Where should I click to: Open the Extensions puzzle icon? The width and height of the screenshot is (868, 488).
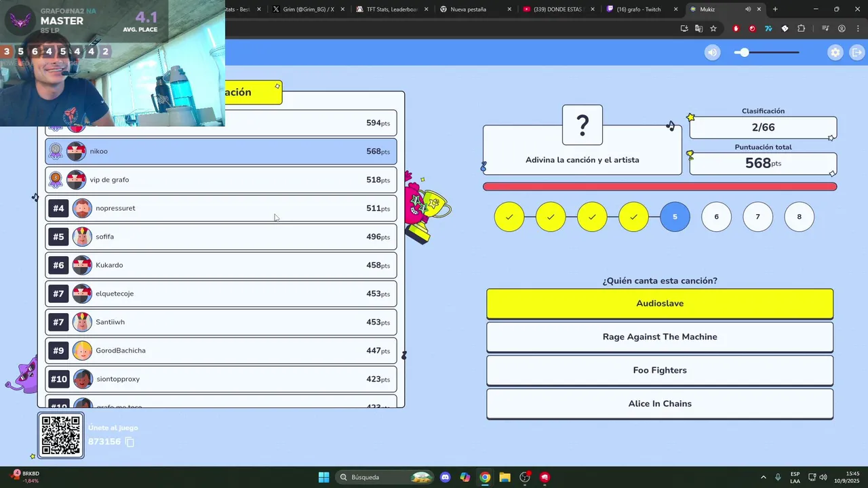pyautogui.click(x=802, y=28)
